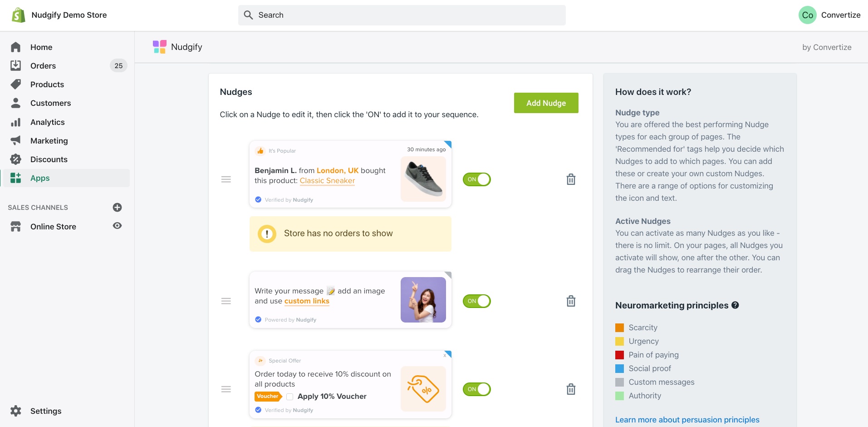Click the orange Voucher tag label
This screenshot has height=427, width=868.
[268, 397]
